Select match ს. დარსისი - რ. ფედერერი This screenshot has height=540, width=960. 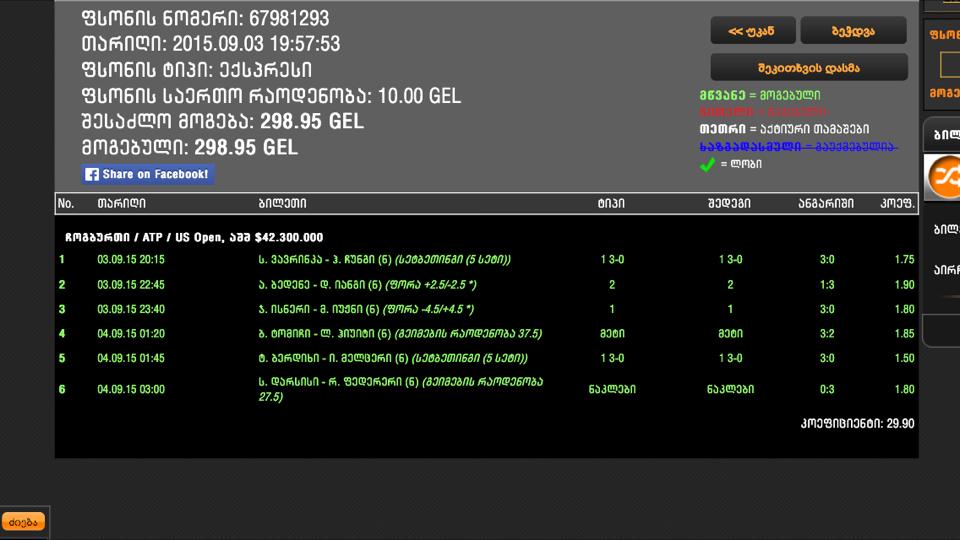click(x=400, y=389)
